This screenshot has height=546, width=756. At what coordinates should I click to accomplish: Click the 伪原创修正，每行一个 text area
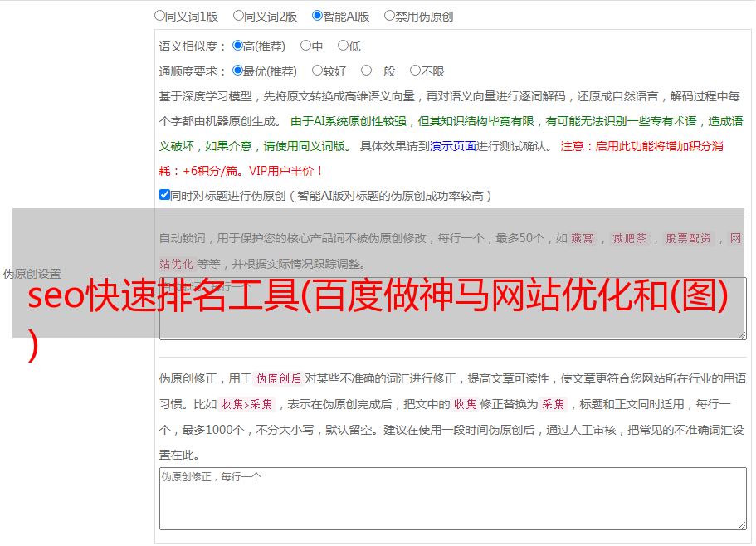tap(453, 499)
